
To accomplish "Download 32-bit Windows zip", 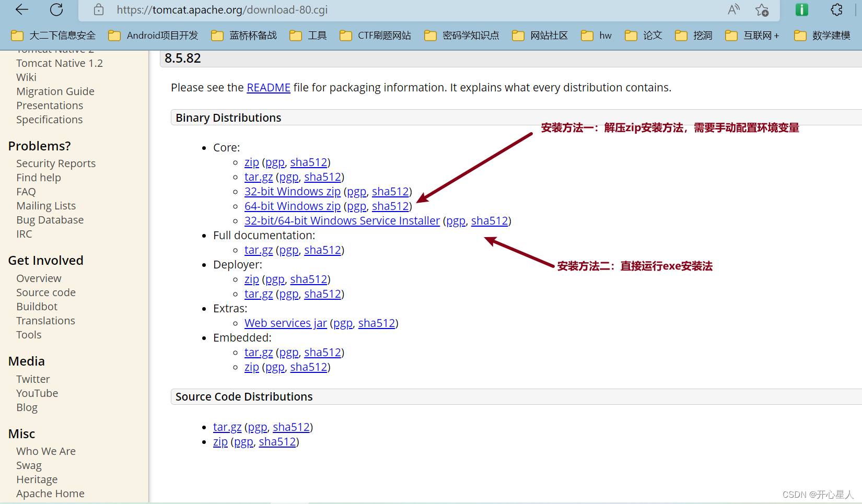I will 293,192.
